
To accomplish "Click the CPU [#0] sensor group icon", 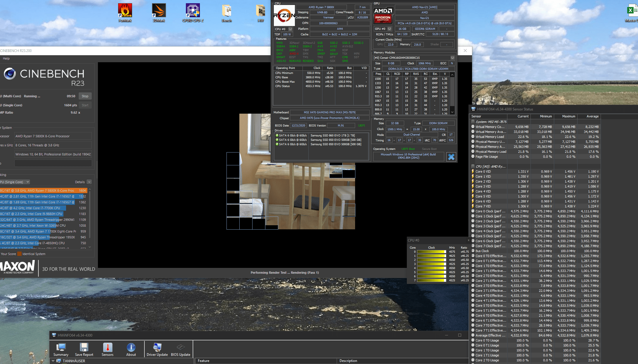I will (x=473, y=167).
